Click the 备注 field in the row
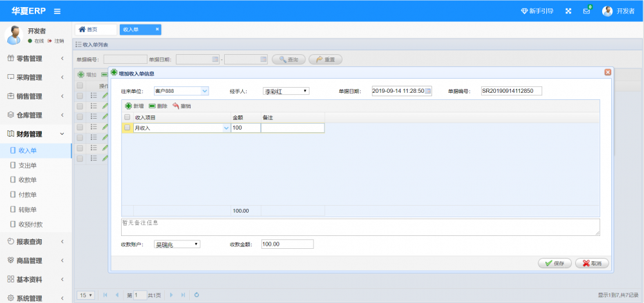Screen dimensions: 644x303 pyautogui.click(x=292, y=128)
